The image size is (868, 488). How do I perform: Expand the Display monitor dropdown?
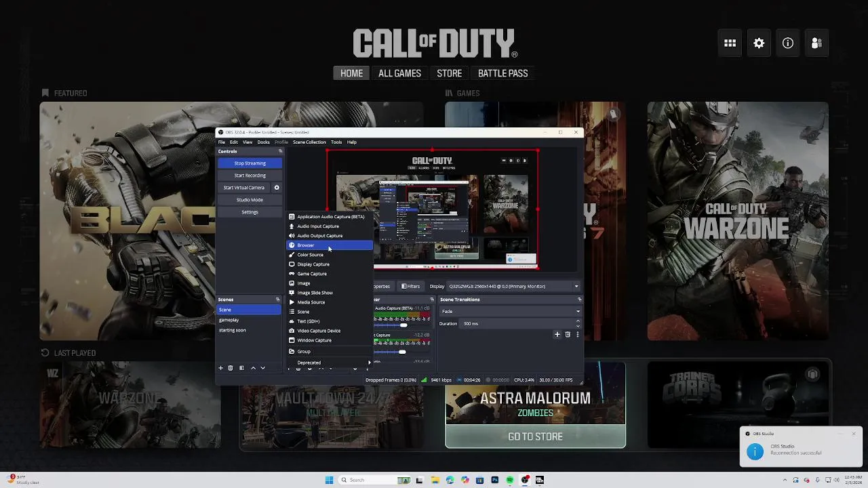576,286
